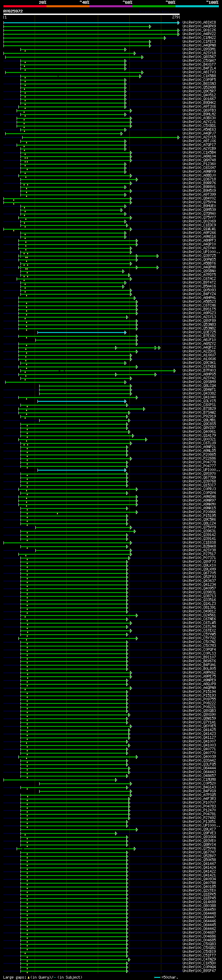The height and width of the screenshot is (980, 222).
Task: Select the UniRef100_B4XGT7 label
Action: click(x=199, y=65)
